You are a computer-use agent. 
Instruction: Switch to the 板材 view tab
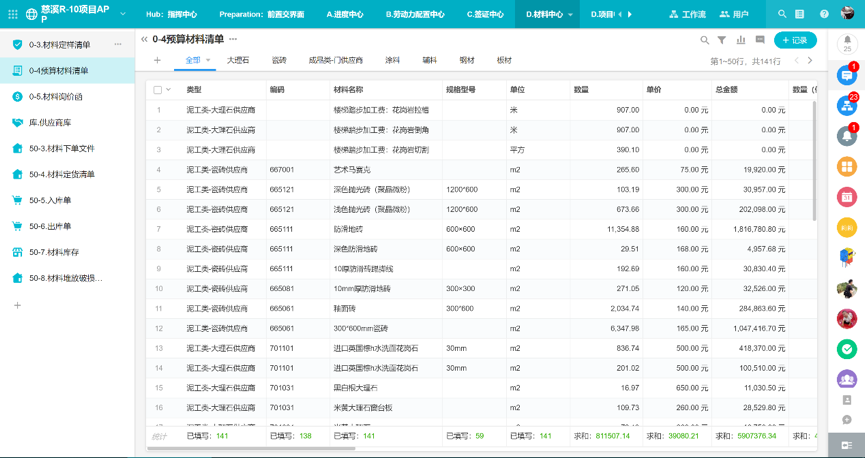click(x=504, y=60)
